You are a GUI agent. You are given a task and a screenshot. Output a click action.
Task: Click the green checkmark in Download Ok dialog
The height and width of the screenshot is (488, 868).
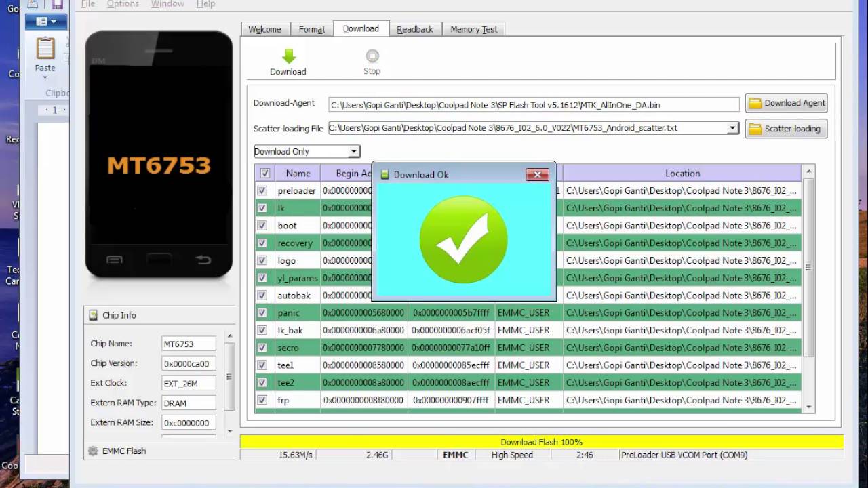tap(463, 239)
